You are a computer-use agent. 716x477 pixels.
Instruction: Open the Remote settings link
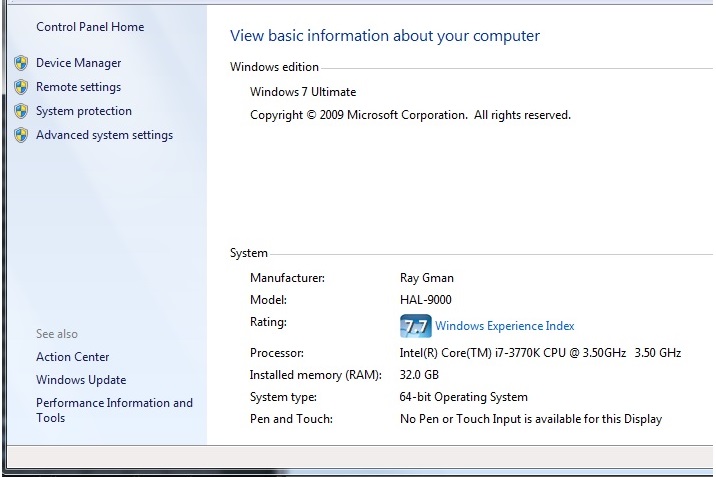pyautogui.click(x=78, y=87)
